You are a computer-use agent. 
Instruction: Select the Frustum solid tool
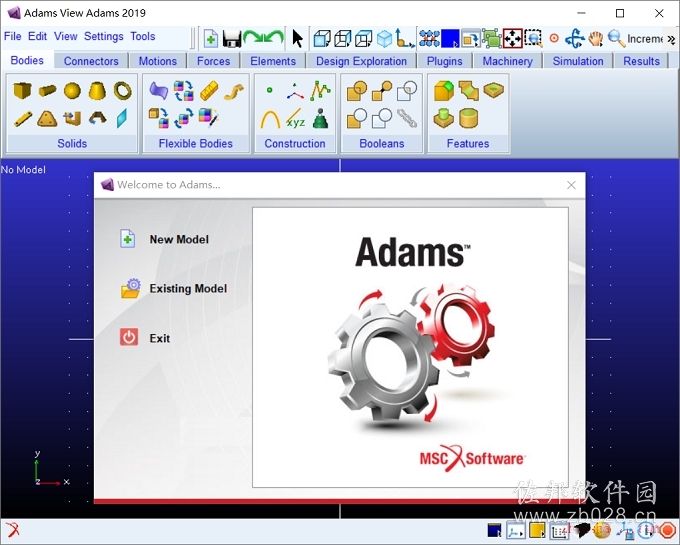pyautogui.click(x=97, y=91)
